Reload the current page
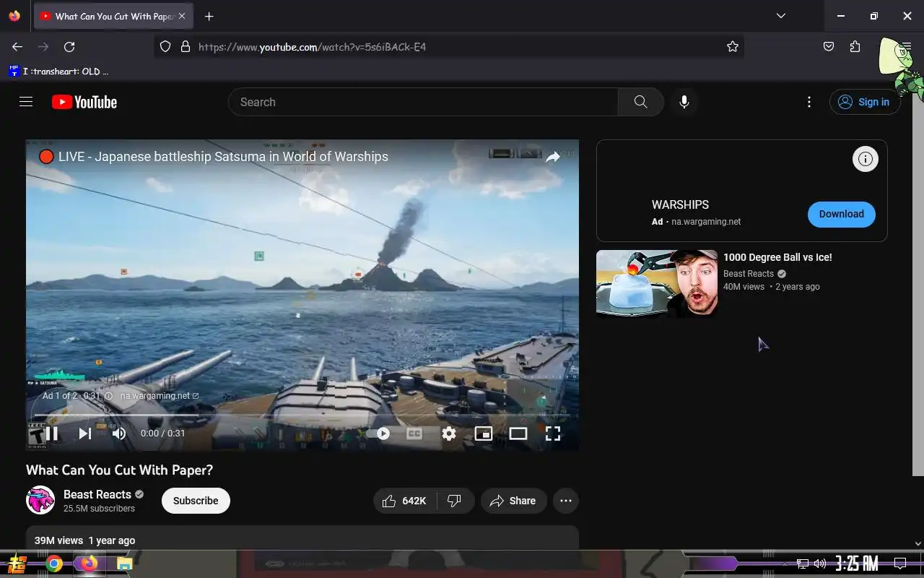Image resolution: width=924 pixels, height=578 pixels. 69,47
